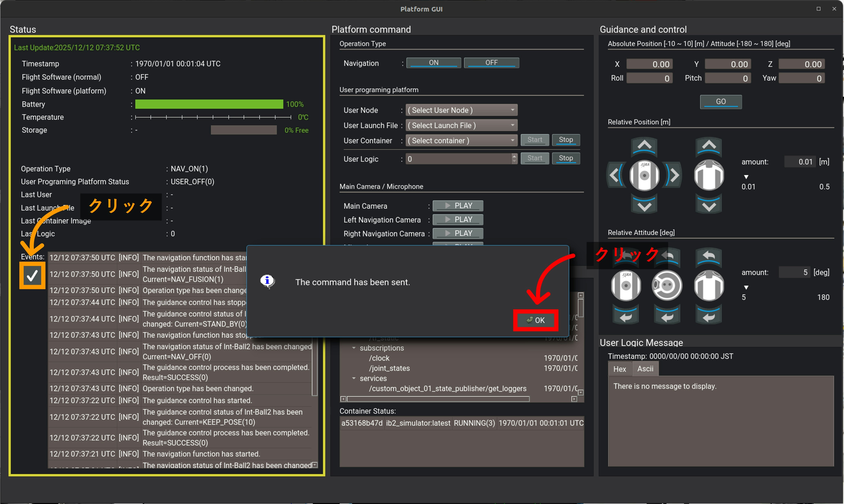
Task: Click the info icon in the dialog
Action: 268,281
